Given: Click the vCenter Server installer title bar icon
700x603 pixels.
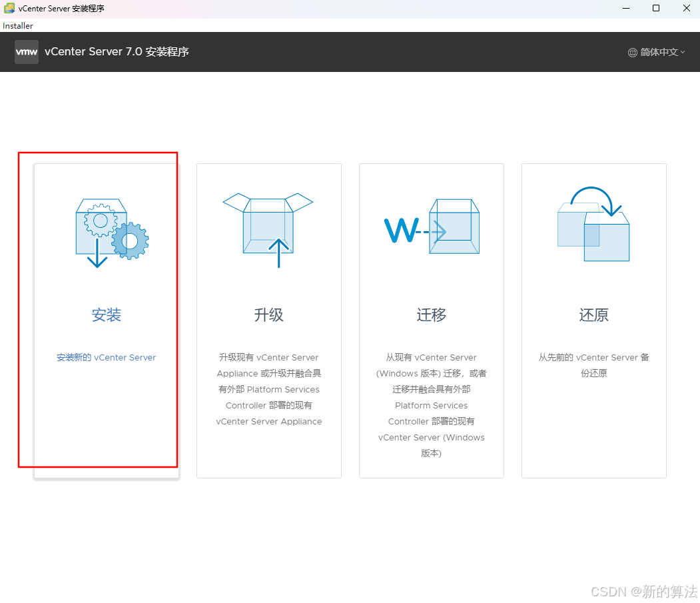Looking at the screenshot, I should pos(9,8).
